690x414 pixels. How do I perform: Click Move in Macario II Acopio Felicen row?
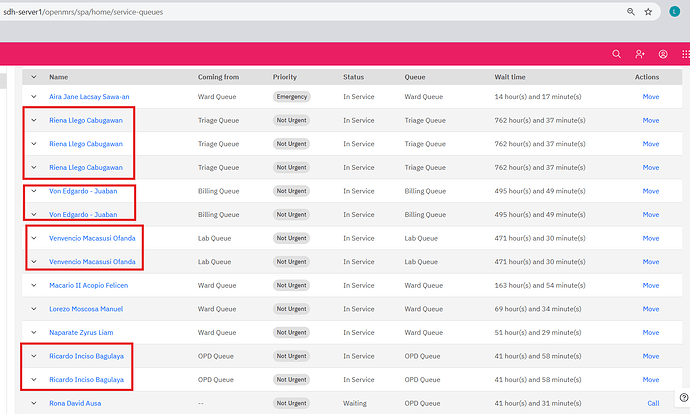(650, 285)
